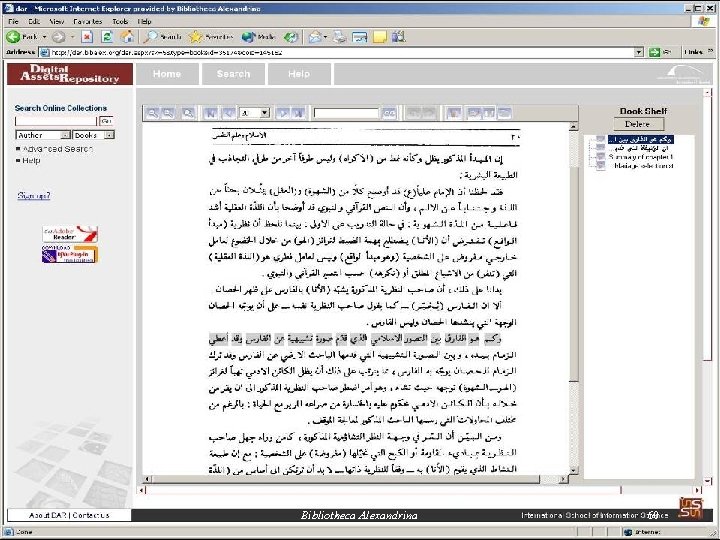
Task: Open the View menu
Action: (x=56, y=21)
